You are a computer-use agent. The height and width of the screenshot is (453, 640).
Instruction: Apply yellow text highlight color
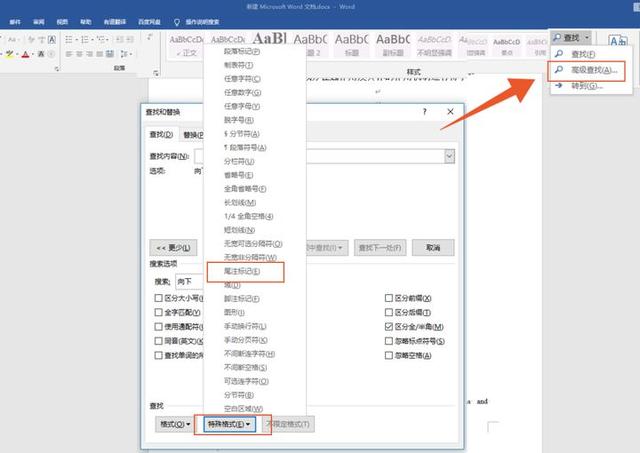[x=9, y=54]
